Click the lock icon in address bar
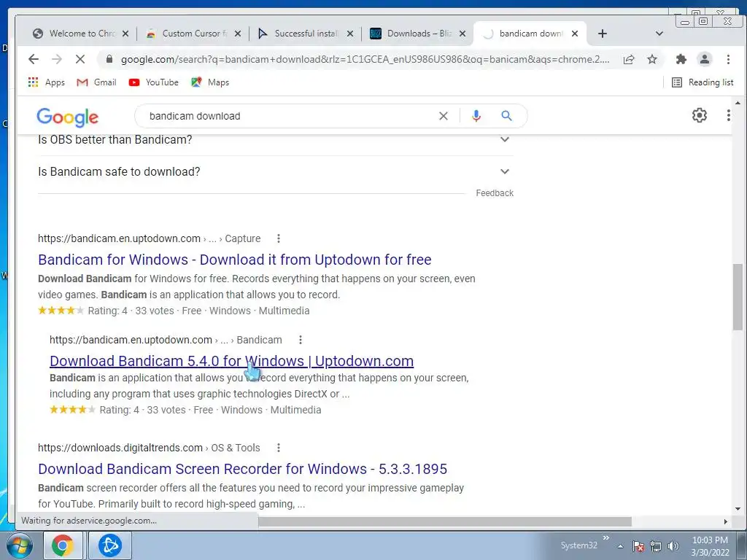 click(109, 59)
